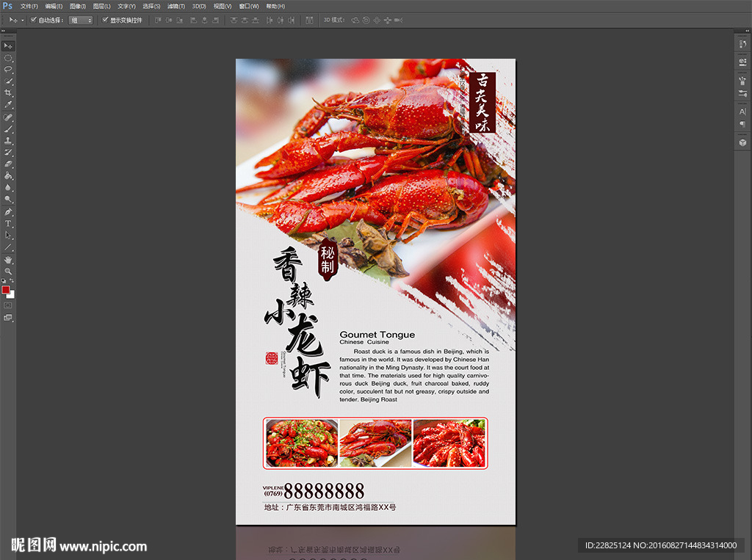Open the 视图(V) menu
Image resolution: width=752 pixels, height=560 pixels.
coord(223,6)
